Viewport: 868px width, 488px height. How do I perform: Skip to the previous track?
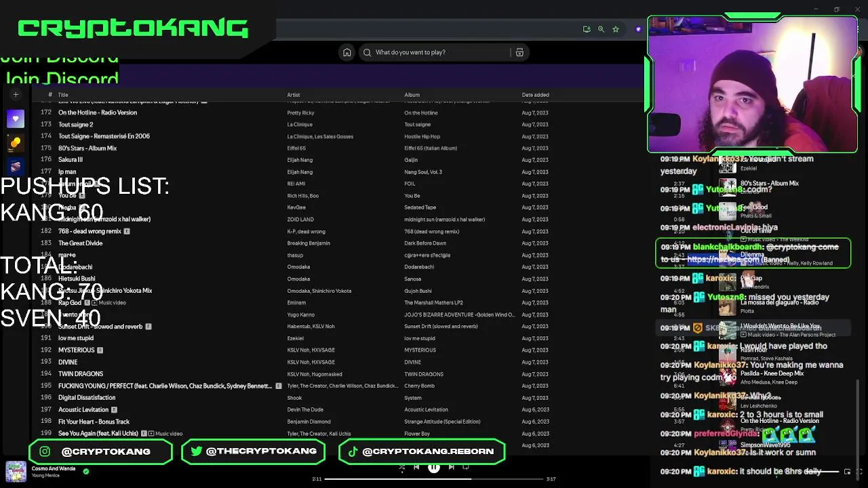[x=416, y=467]
